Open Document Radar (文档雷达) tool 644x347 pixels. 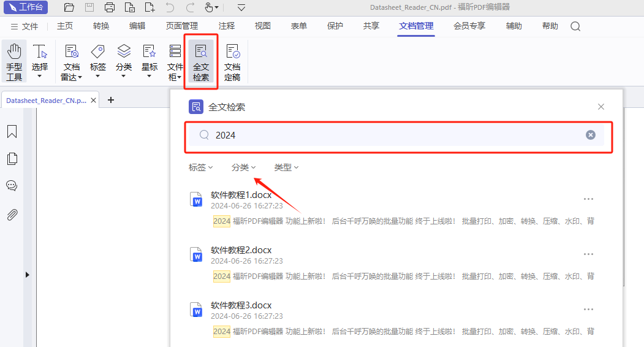[71, 61]
